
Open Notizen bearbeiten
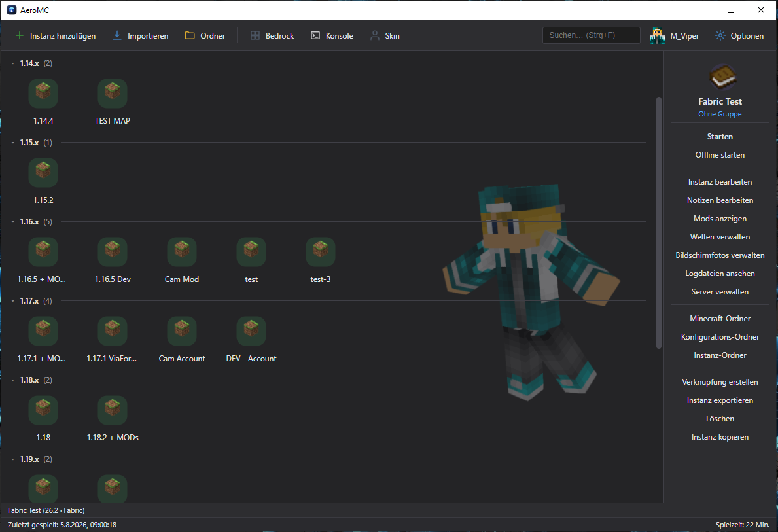coord(720,200)
